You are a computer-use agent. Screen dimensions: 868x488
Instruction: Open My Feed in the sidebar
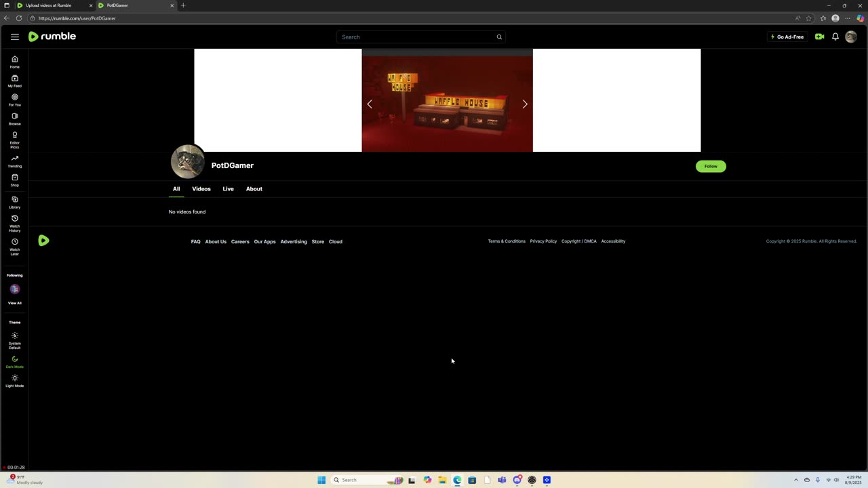(14, 81)
